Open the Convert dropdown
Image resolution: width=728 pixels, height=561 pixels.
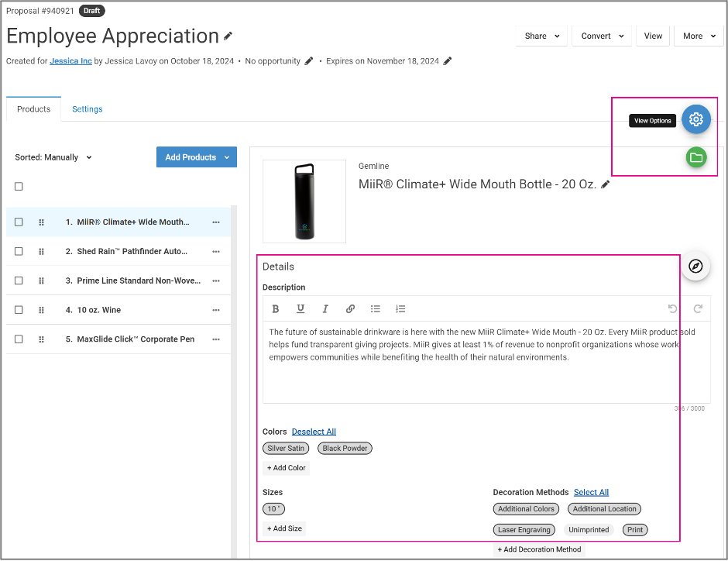[602, 36]
